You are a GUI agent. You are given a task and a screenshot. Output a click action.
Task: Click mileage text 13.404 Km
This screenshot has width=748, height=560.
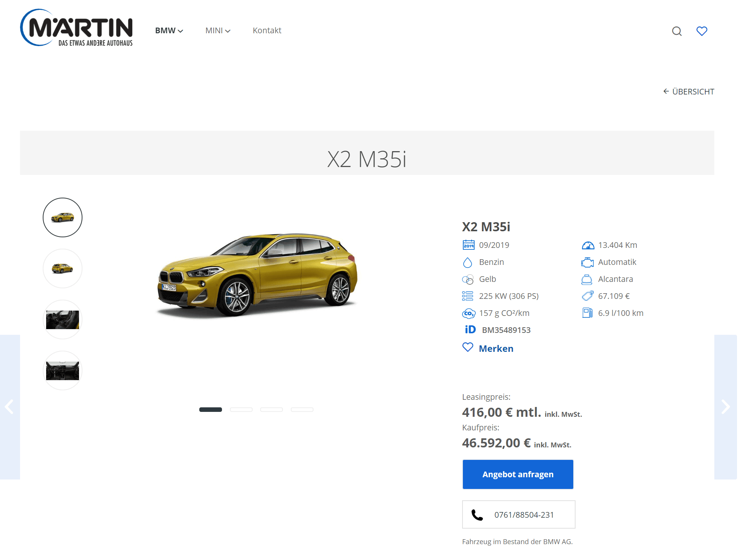point(618,245)
